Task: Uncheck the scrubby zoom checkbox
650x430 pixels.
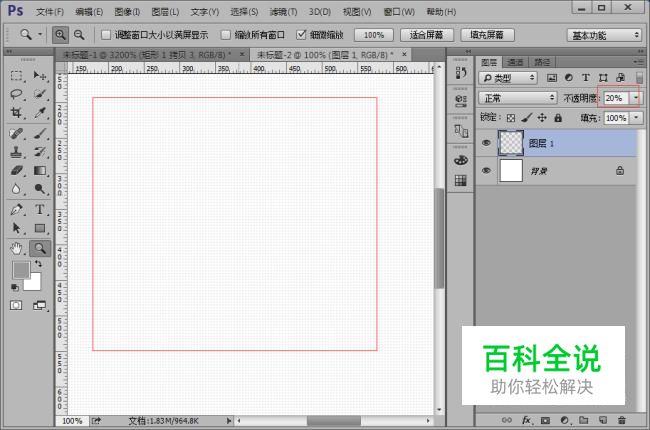Action: click(x=301, y=35)
